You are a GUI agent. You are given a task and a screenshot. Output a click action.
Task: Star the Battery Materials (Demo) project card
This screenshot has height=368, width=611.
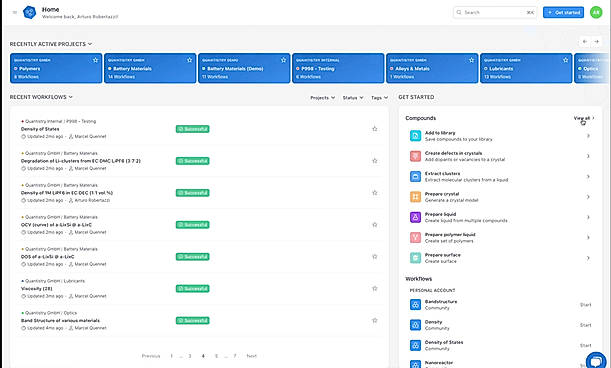pyautogui.click(x=283, y=60)
